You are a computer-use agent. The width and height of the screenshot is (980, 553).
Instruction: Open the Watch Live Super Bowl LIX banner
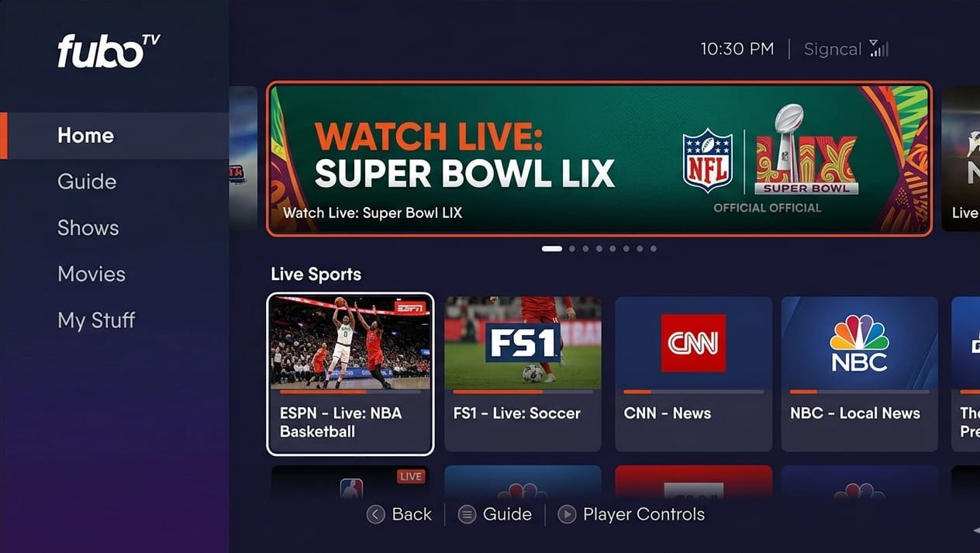(599, 158)
